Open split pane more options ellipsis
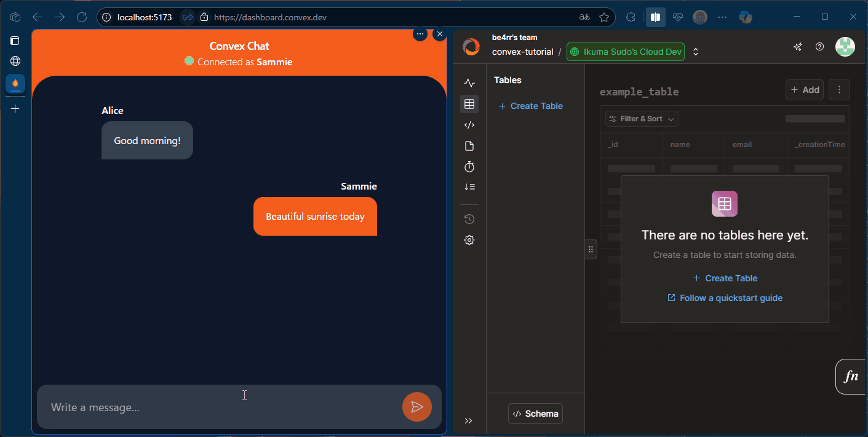The height and width of the screenshot is (437, 868). point(420,34)
